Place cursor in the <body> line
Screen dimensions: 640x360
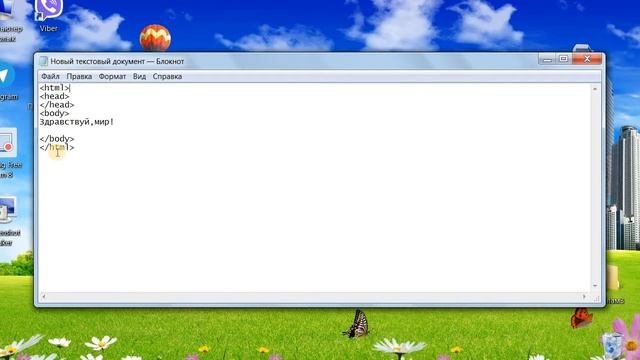[x=54, y=113]
